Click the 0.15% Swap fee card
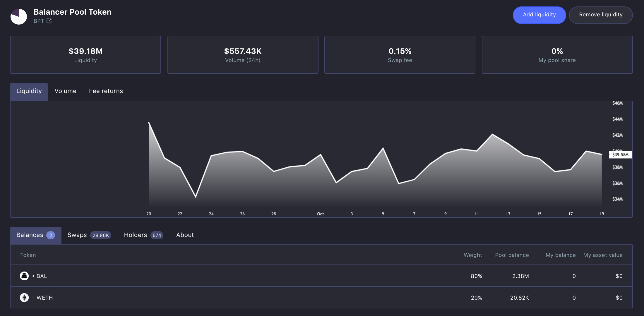 400,55
